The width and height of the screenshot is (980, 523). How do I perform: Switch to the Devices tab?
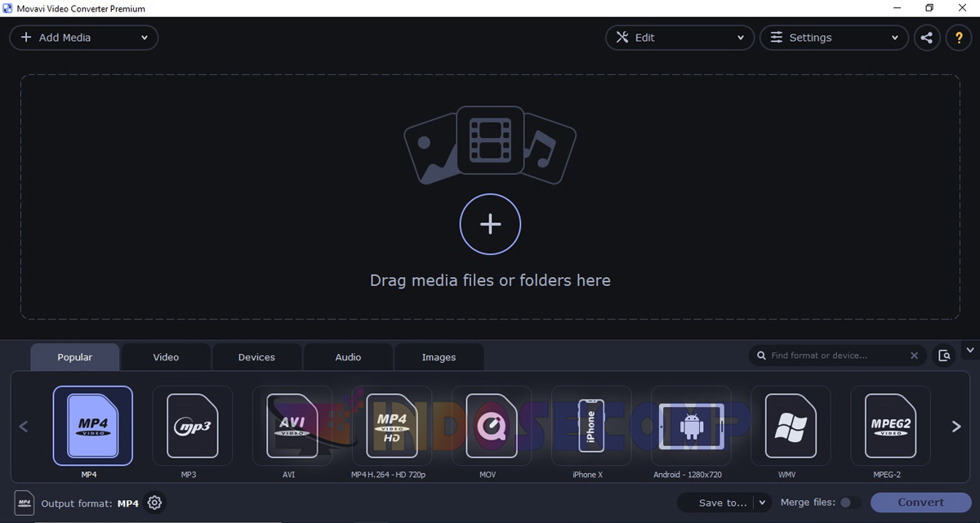click(256, 356)
